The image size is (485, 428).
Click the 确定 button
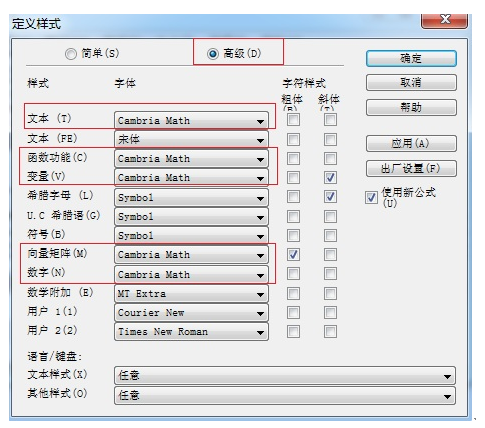(x=411, y=59)
